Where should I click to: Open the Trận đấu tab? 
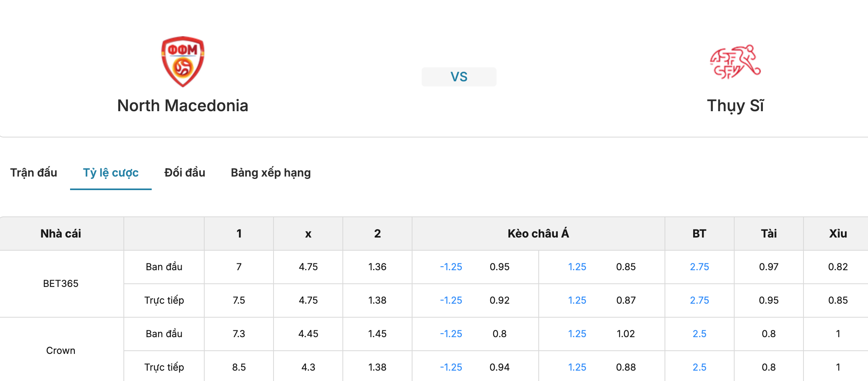pyautogui.click(x=34, y=173)
